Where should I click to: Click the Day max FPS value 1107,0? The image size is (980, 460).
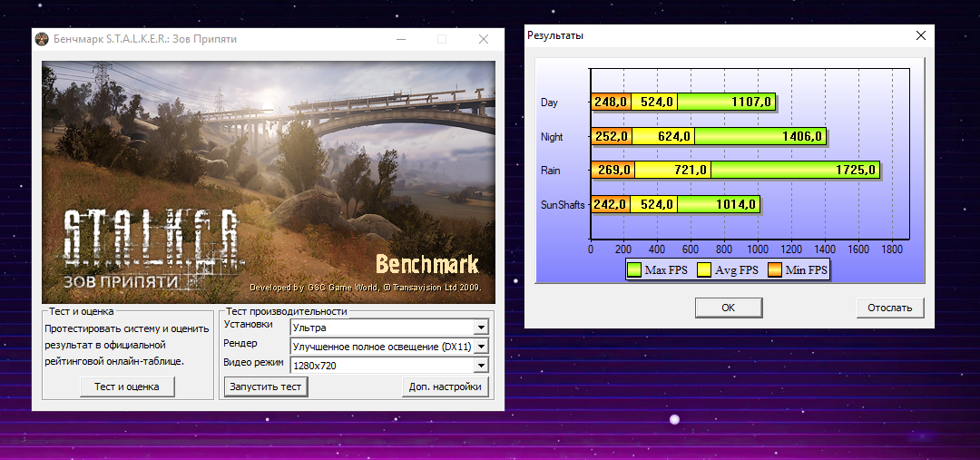pos(750,102)
